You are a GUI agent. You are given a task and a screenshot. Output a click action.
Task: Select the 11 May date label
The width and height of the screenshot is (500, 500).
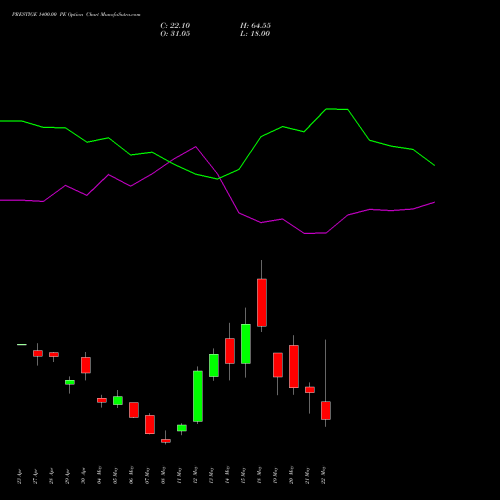coord(179,475)
